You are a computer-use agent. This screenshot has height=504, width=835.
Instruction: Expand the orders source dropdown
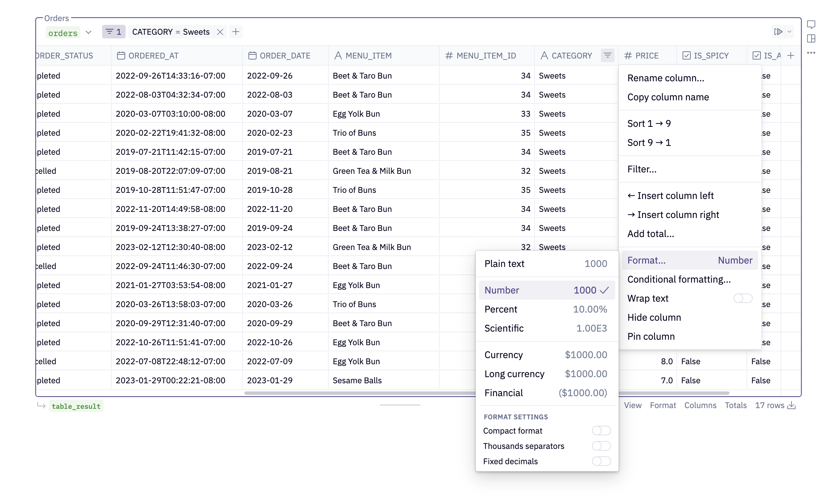[x=88, y=32]
